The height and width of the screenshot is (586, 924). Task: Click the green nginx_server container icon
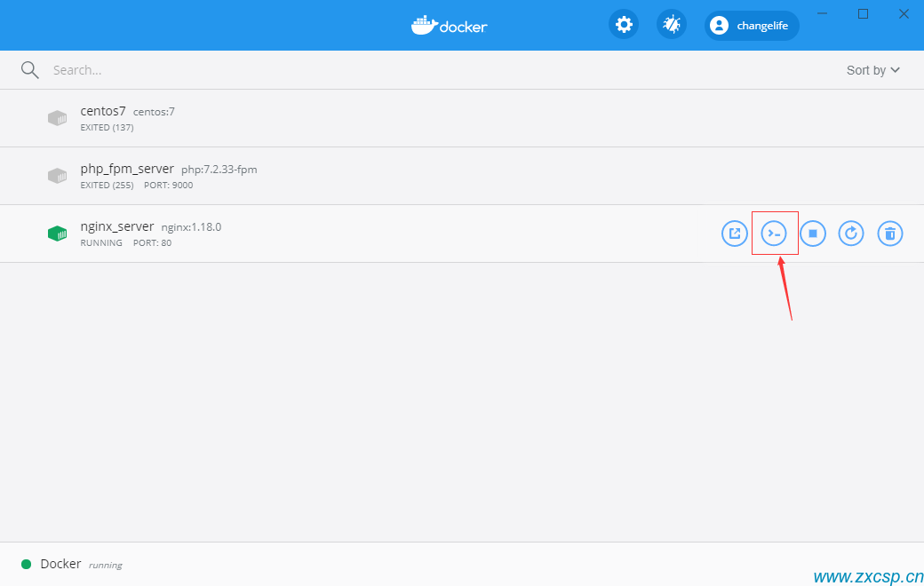coord(57,234)
